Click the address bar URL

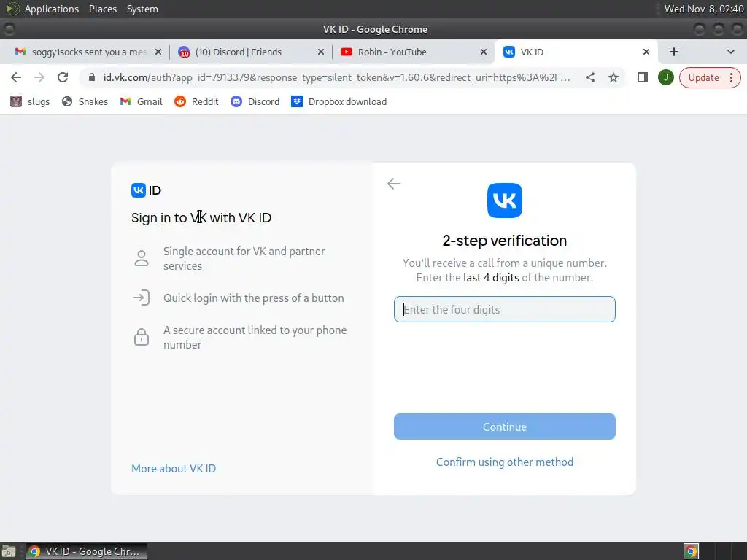point(336,77)
